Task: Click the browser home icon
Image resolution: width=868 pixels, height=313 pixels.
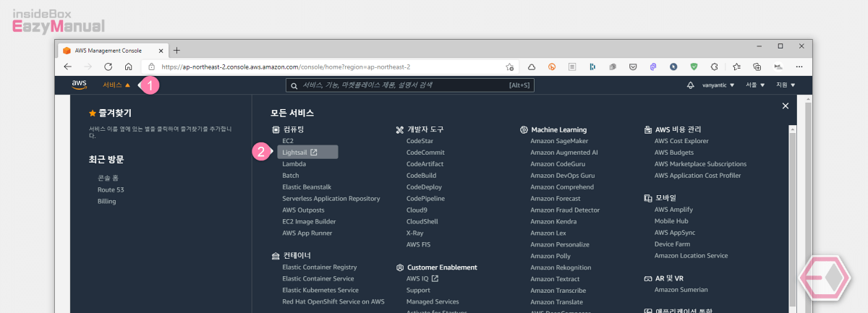Action: pos(128,67)
